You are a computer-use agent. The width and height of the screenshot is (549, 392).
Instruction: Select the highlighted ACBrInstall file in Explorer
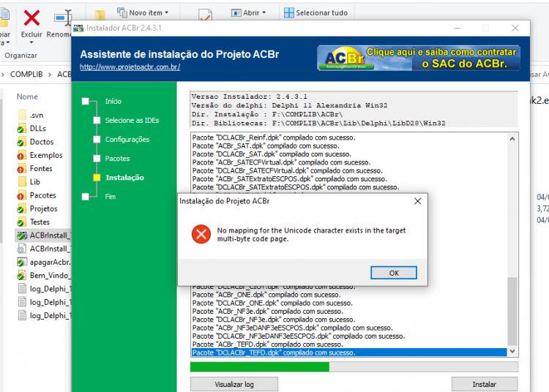coord(43,235)
